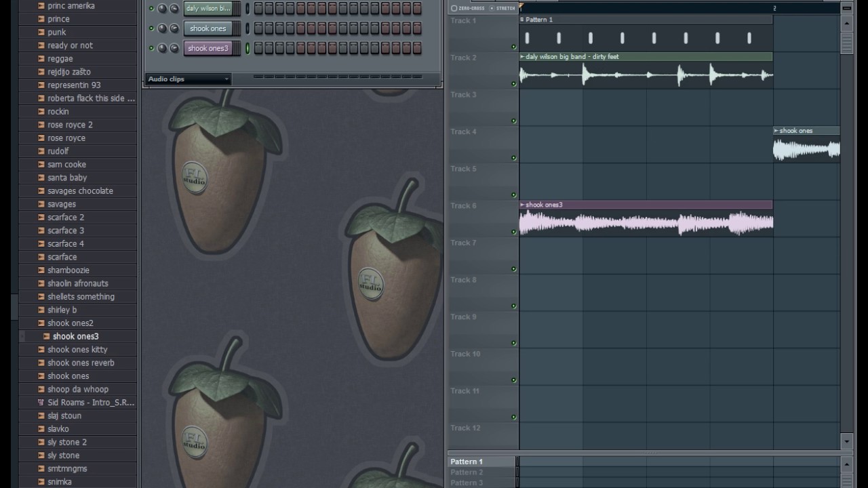Toggle the channel select light for 'shook ones'
This screenshot has height=488, width=868.
(x=248, y=28)
